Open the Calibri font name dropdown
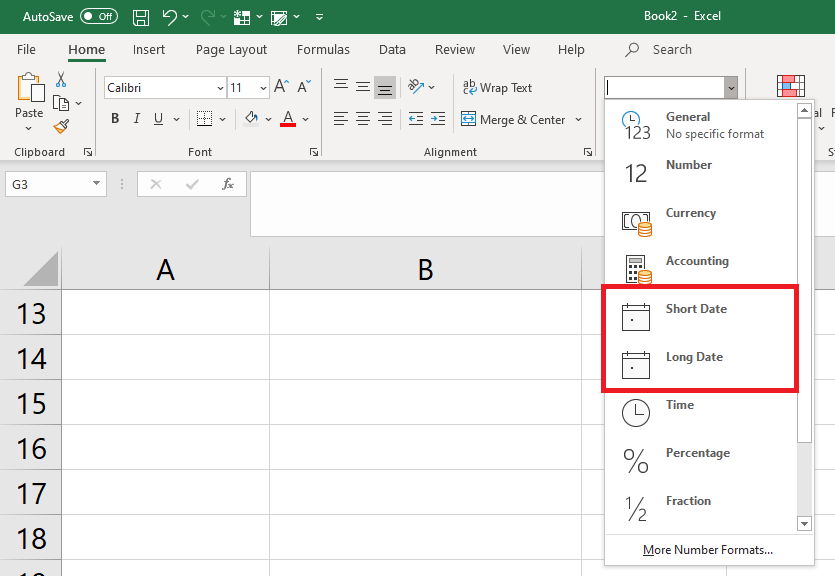835x576 pixels. click(x=220, y=88)
